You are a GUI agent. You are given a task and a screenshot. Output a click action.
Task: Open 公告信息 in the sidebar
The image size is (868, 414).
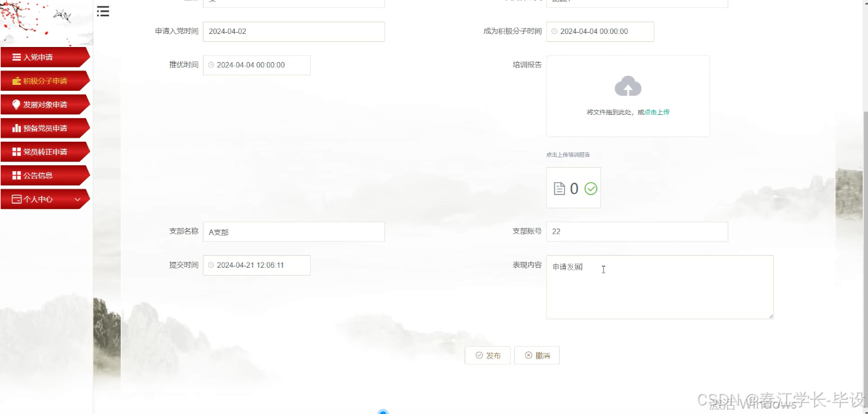pos(45,175)
